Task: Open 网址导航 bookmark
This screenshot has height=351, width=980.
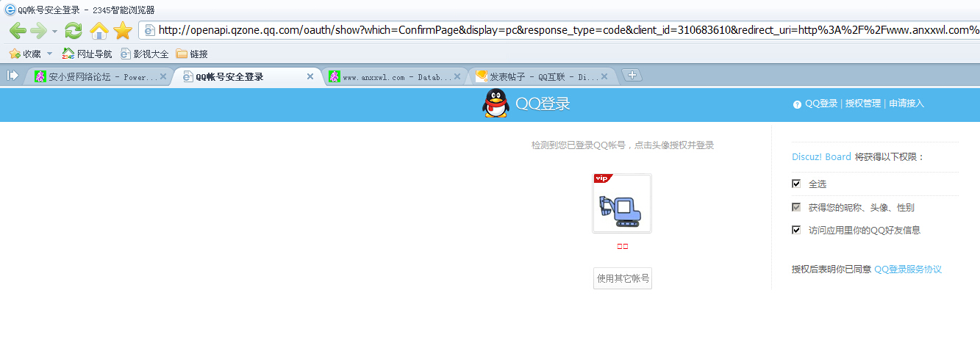Action: pos(87,54)
